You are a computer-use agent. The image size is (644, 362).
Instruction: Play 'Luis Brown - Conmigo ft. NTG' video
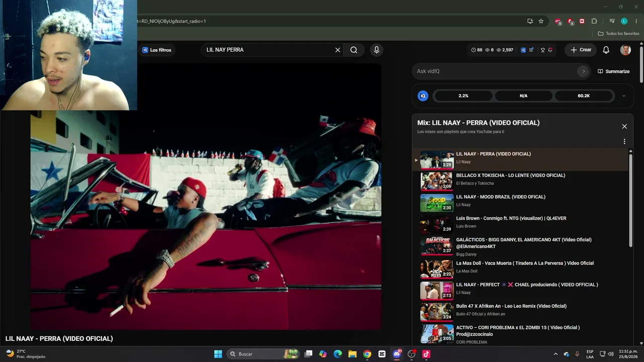(520, 223)
